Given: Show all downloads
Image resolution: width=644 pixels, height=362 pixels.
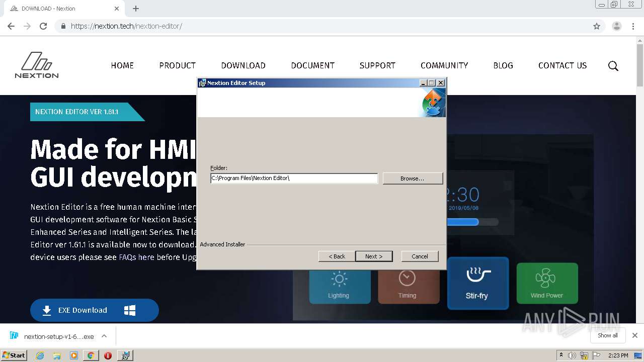Looking at the screenshot, I should [608, 335].
